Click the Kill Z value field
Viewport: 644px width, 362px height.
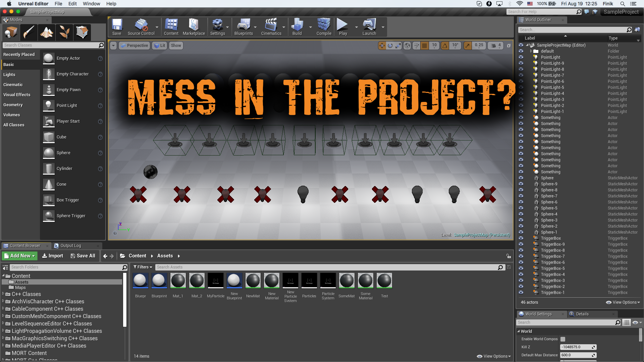[578, 347]
